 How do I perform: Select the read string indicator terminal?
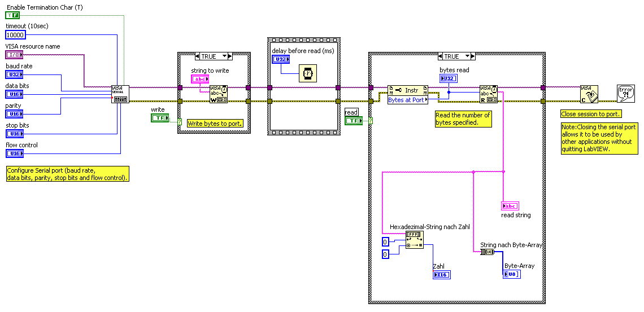click(x=510, y=206)
